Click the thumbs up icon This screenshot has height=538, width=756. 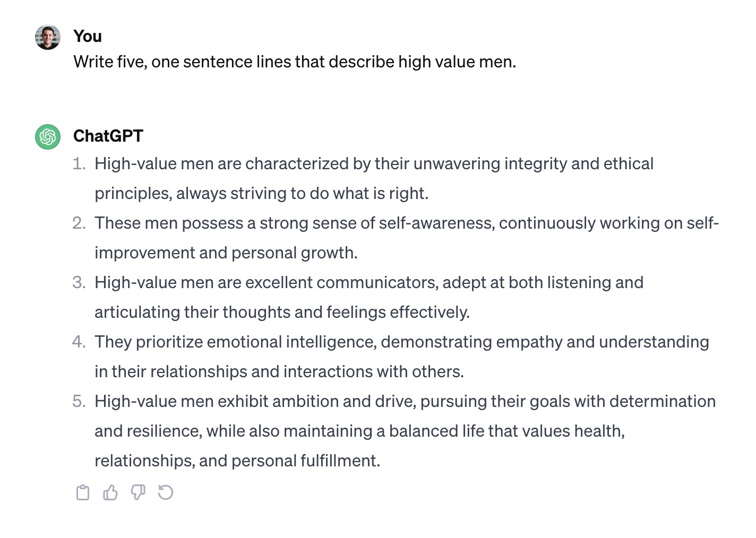[x=110, y=493]
